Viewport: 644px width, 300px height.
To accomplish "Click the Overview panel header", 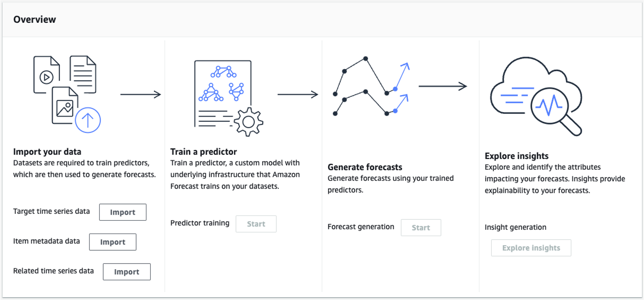I will pyautogui.click(x=322, y=20).
